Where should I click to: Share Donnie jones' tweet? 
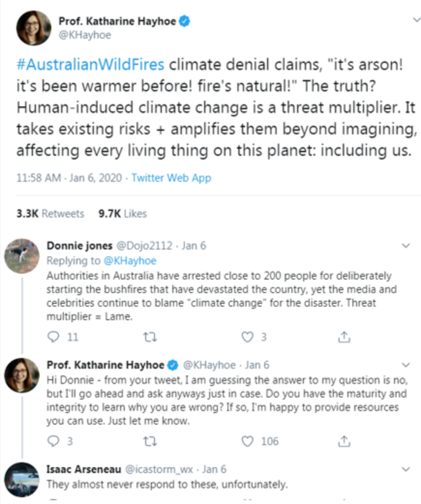click(345, 337)
